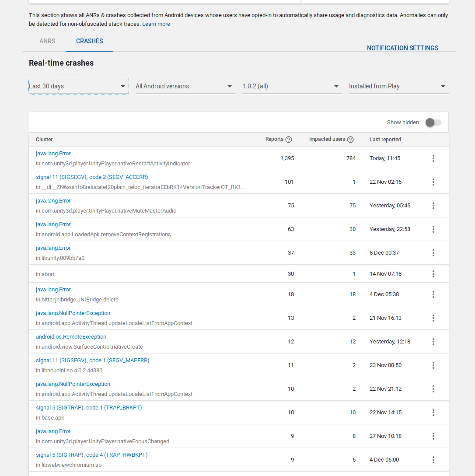Viewport: 475px width, 476px height.
Task: Click help icon next to Reports header
Action: click(x=289, y=140)
